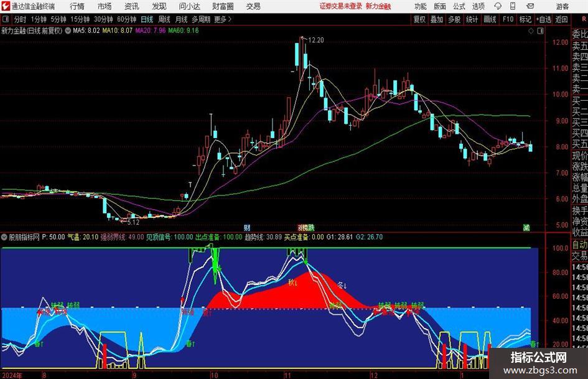Open the 多周期 multi-period view
Viewport: 588px width, 379px height.
[201, 19]
